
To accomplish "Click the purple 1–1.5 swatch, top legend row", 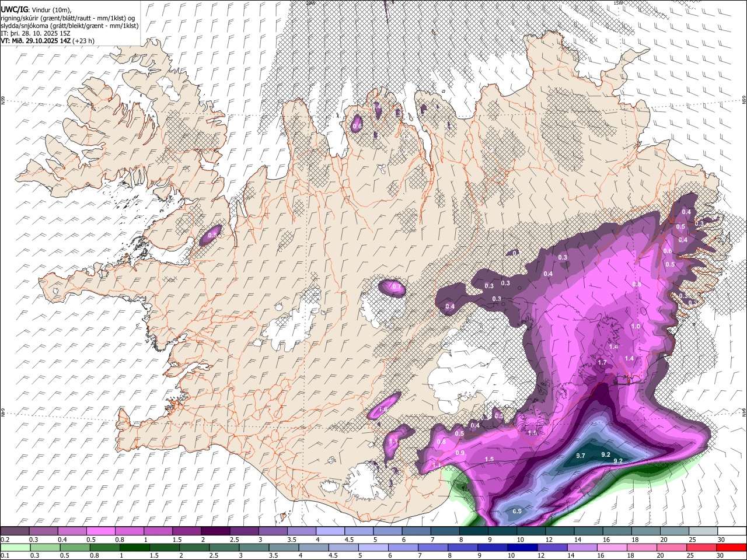I will [x=159, y=531].
